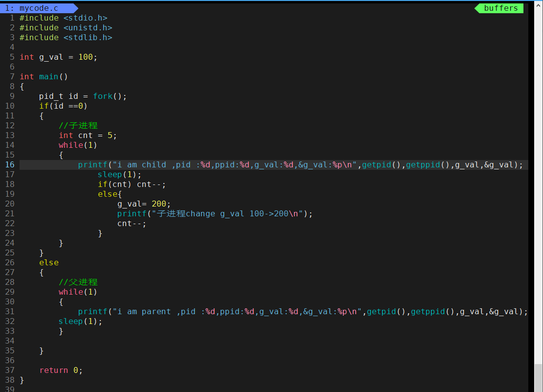Click on 'g_val= 200;' assignment

[144, 204]
